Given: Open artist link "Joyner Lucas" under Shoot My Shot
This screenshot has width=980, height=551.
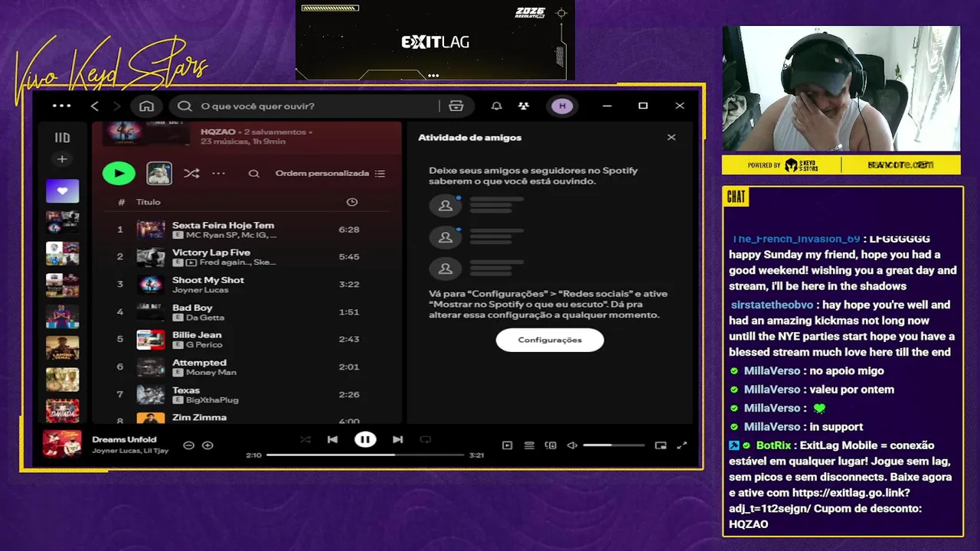Looking at the screenshot, I should (200, 290).
